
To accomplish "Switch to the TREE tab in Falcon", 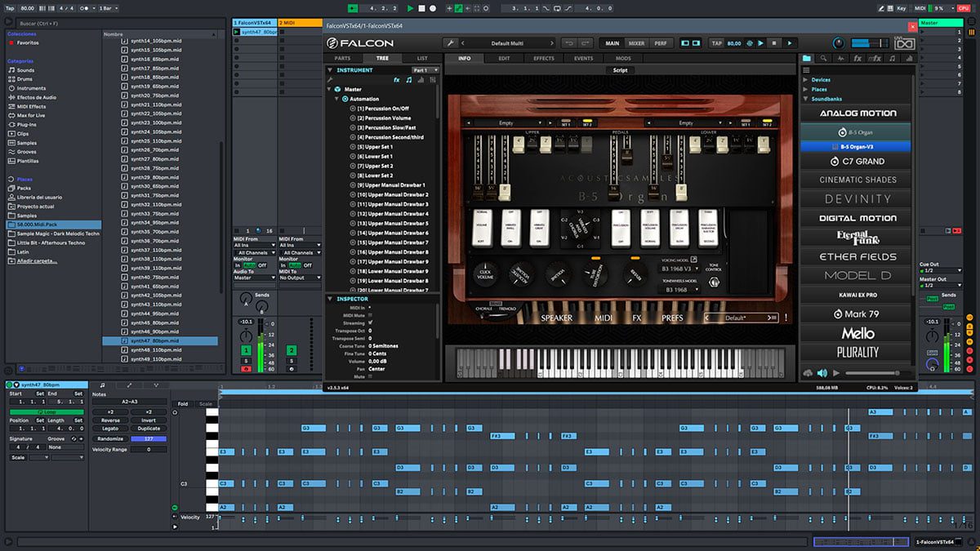I will pyautogui.click(x=382, y=59).
